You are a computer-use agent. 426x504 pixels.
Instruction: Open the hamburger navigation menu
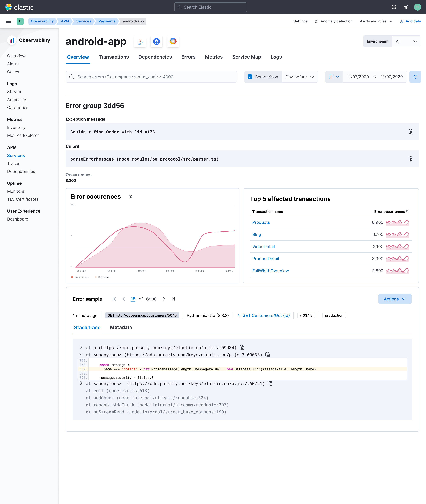point(8,21)
